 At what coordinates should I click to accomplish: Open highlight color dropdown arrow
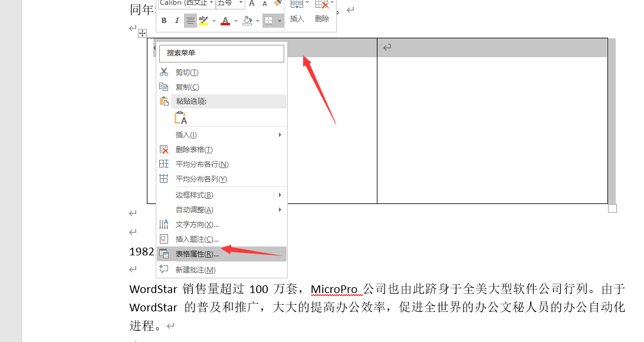214,21
